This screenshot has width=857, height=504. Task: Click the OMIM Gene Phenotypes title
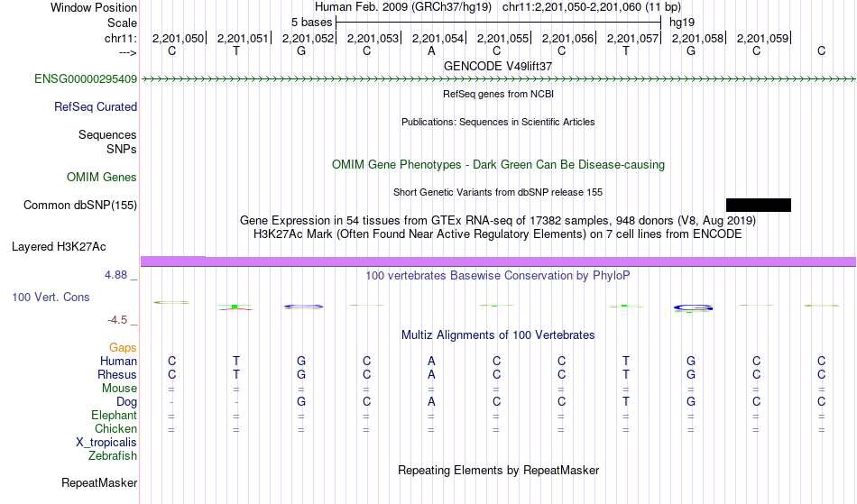[499, 164]
